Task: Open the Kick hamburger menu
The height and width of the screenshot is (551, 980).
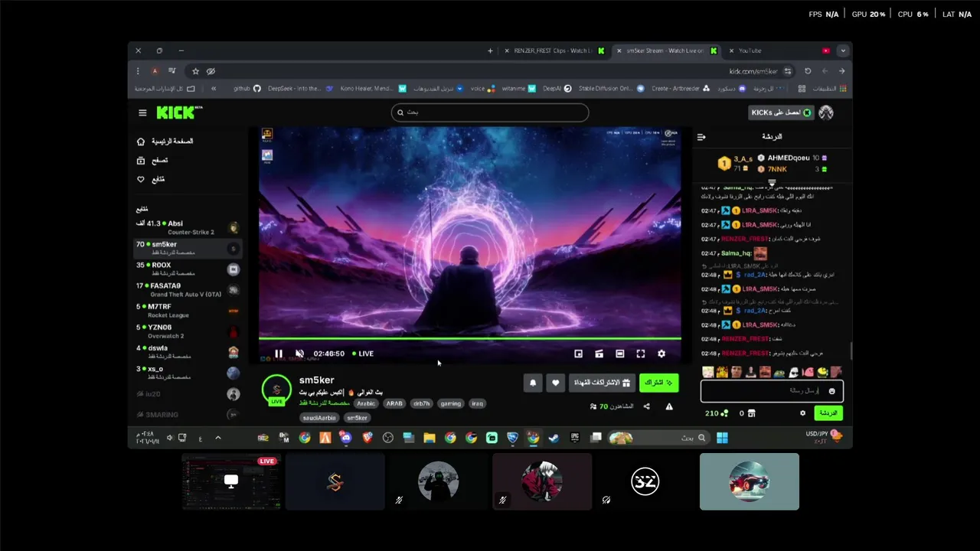Action: coord(142,112)
